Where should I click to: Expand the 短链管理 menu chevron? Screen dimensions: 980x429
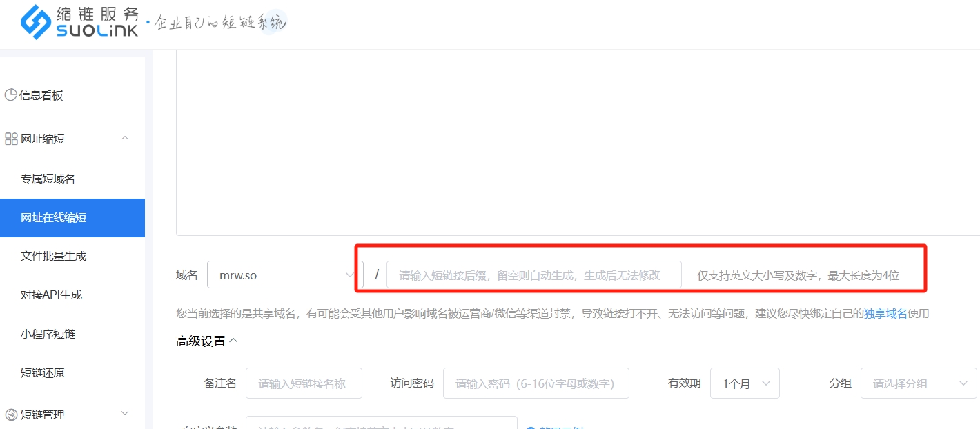(x=125, y=413)
